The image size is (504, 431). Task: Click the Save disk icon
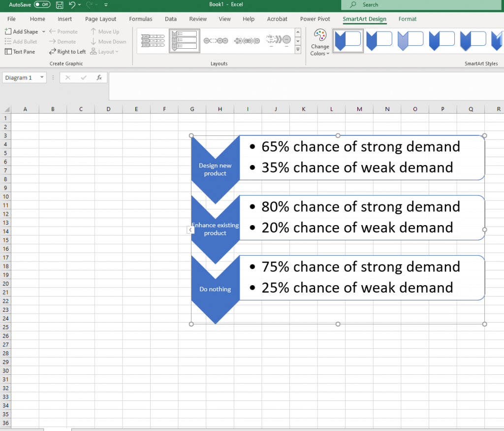(60, 5)
